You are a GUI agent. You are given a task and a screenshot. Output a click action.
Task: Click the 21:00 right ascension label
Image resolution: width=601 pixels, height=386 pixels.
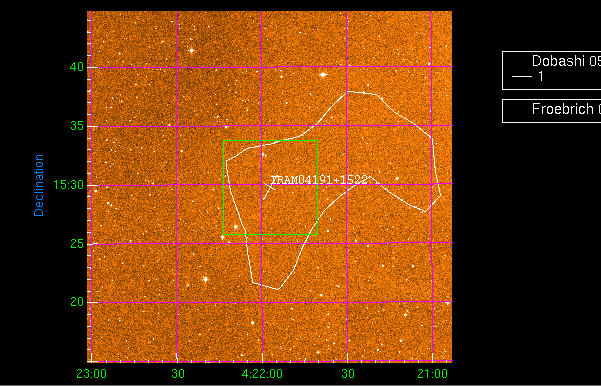click(432, 373)
